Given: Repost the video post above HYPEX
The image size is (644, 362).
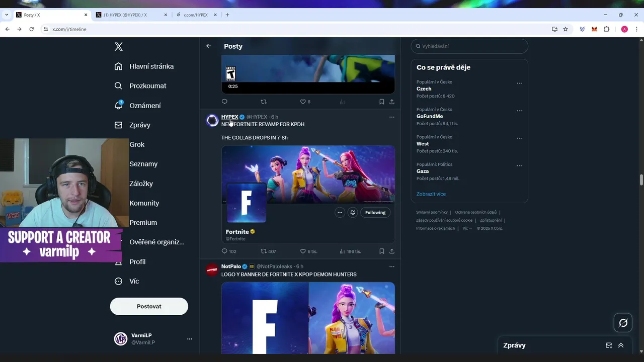Looking at the screenshot, I should point(264,102).
